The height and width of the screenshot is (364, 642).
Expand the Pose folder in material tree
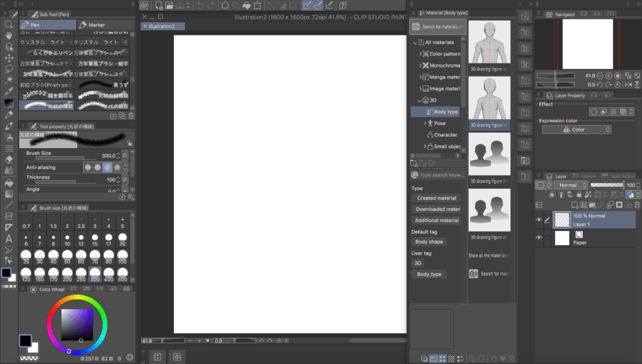[425, 124]
